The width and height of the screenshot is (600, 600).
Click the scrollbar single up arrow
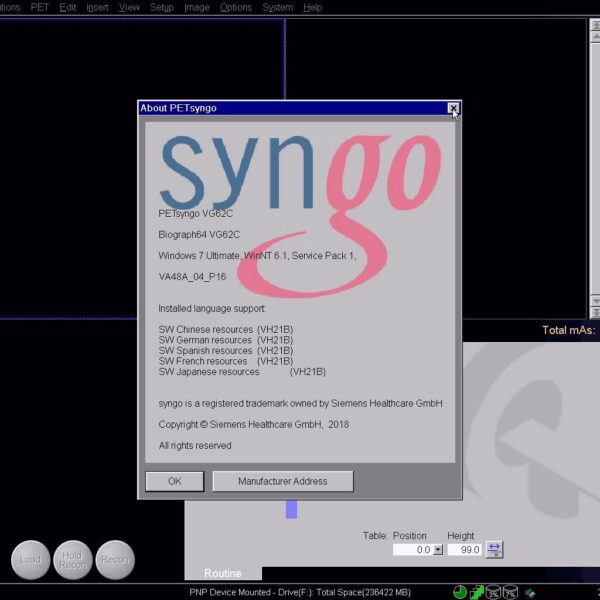click(595, 36)
